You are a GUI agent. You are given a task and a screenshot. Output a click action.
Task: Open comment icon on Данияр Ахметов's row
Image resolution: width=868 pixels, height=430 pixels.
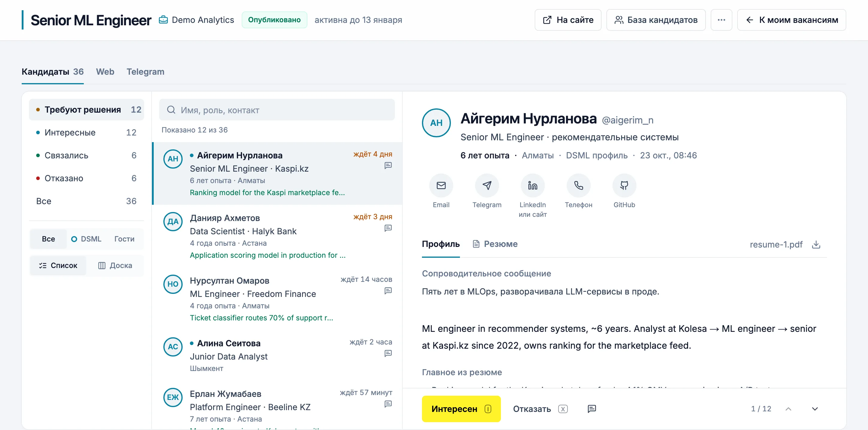388,228
